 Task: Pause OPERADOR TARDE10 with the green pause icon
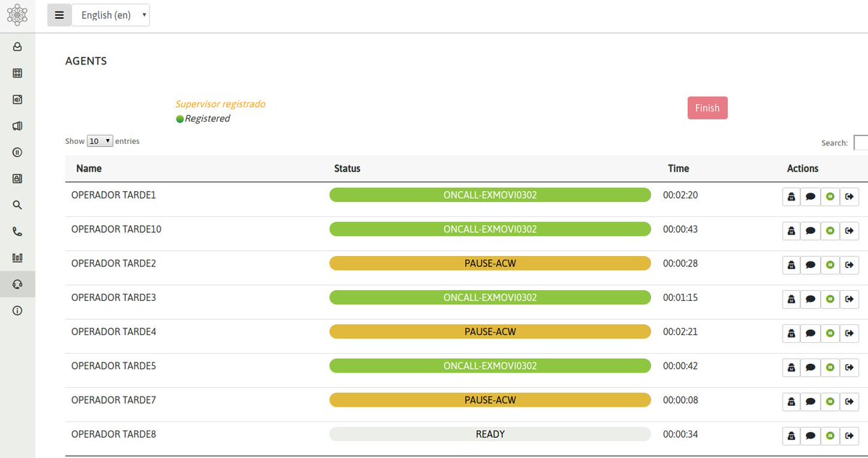click(x=830, y=231)
